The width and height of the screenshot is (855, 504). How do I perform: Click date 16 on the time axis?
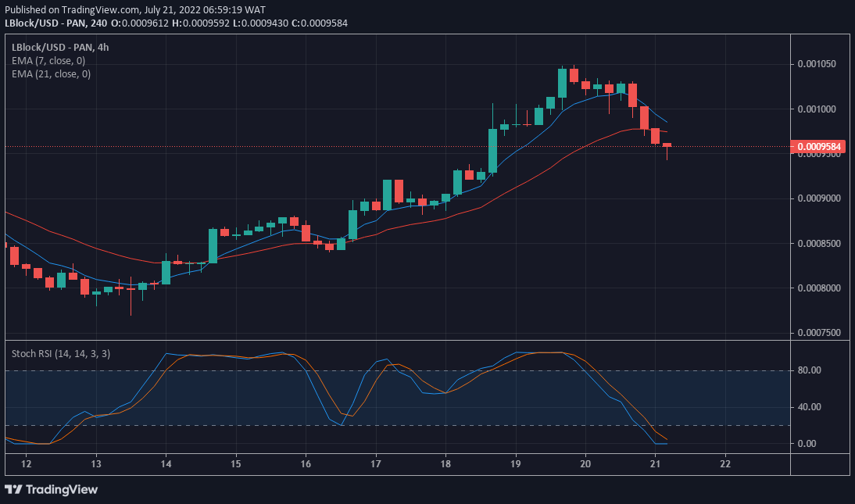click(306, 464)
